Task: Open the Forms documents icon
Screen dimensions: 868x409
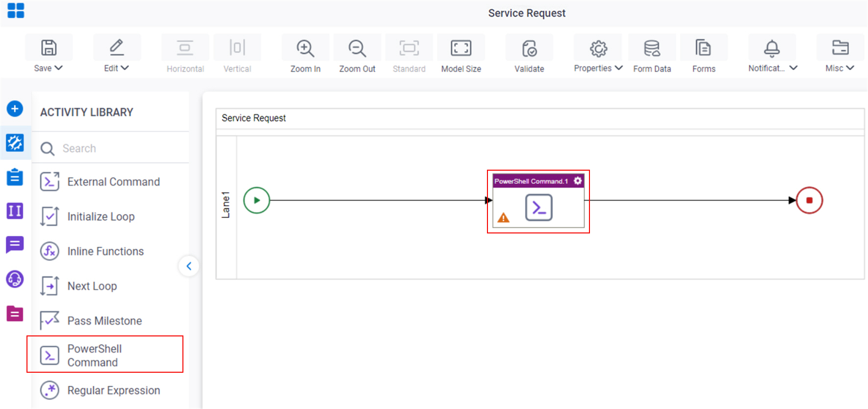Action: point(703,48)
